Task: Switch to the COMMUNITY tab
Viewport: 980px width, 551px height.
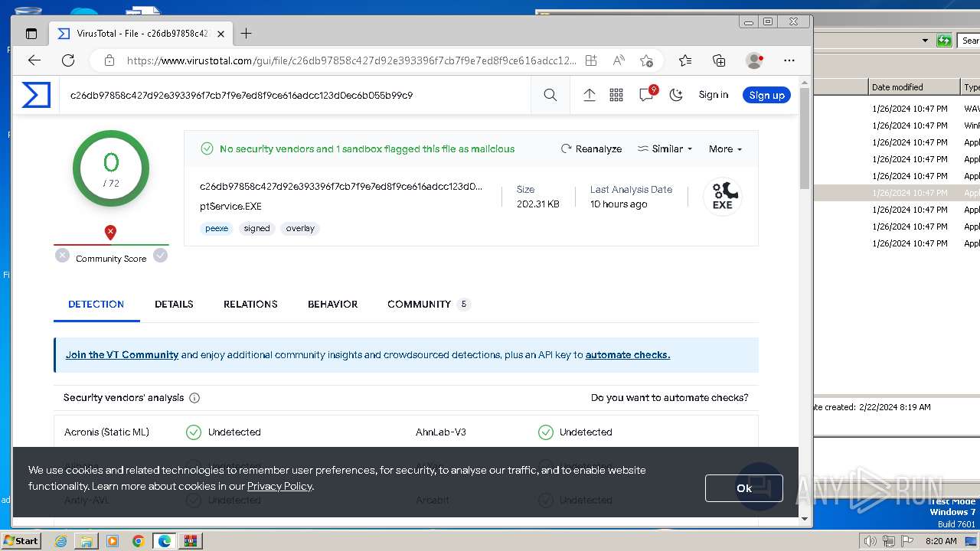Action: tap(428, 304)
